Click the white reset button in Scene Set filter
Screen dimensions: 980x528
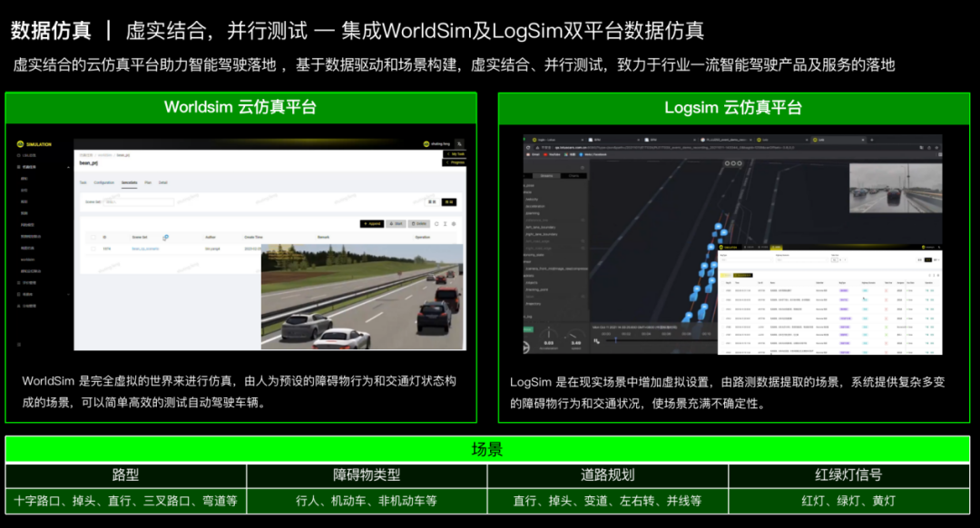tap(432, 201)
